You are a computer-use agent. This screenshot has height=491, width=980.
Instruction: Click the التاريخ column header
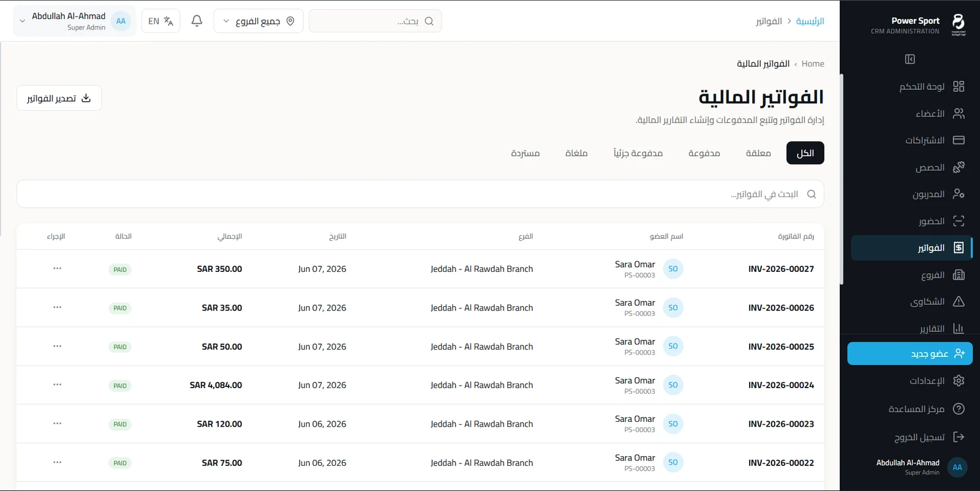pos(337,236)
